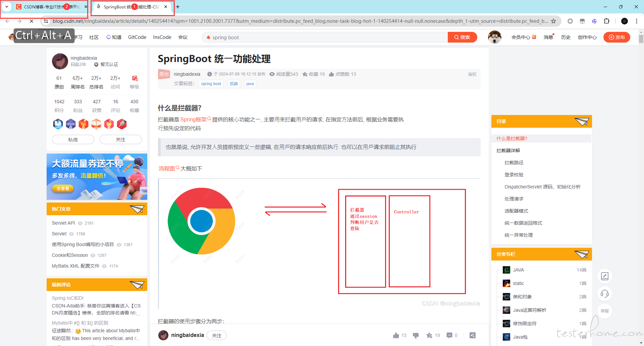Open the 会议 nav item
This screenshot has width=644, height=346.
pos(183,37)
